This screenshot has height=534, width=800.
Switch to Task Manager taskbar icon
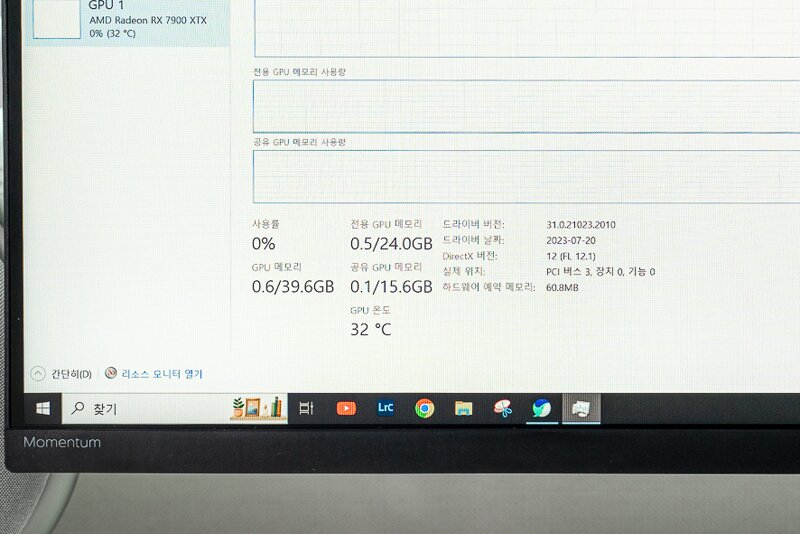(581, 409)
